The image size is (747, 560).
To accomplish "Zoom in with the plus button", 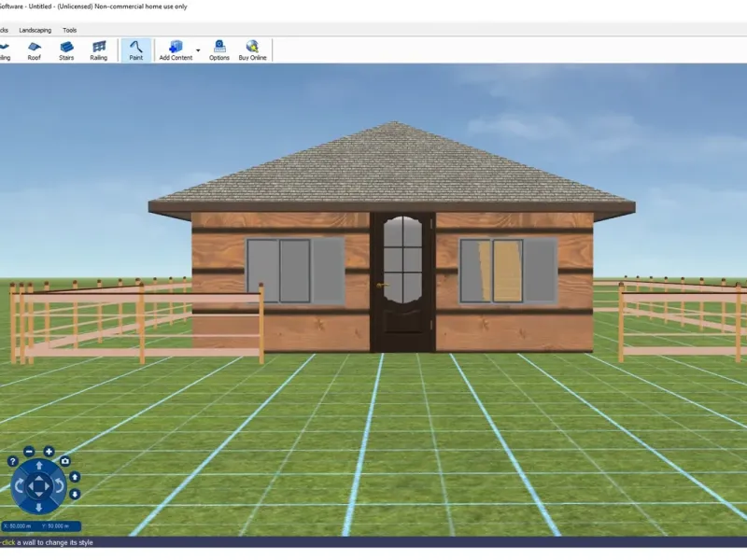I will point(49,451).
